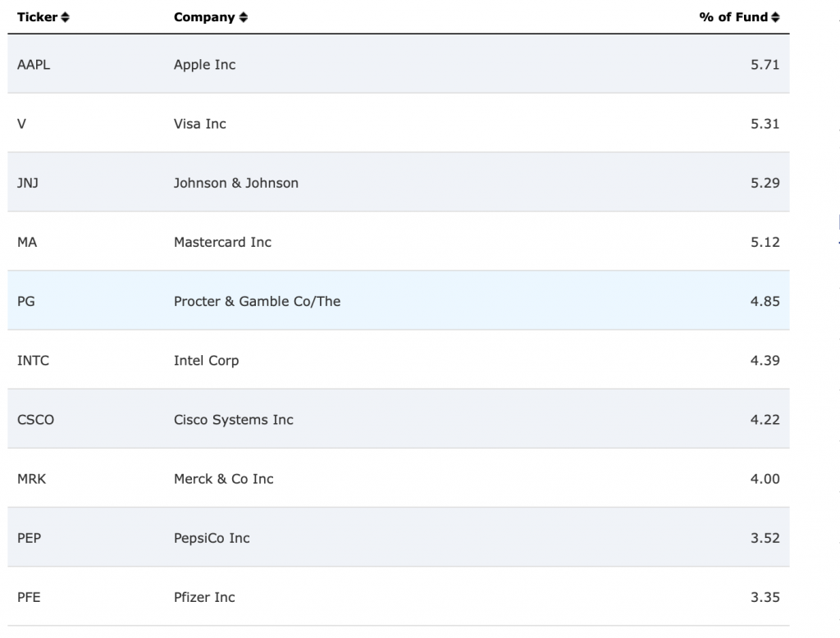Click the INTC ticker cell
Viewport: 840px width, 638px height.
click(x=33, y=361)
